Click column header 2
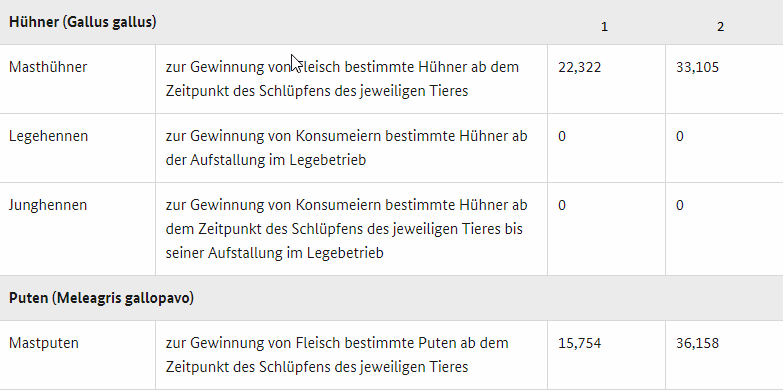 point(720,27)
